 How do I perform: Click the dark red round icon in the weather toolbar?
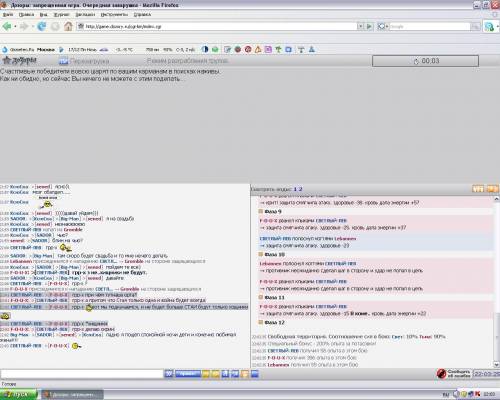(x=238, y=50)
